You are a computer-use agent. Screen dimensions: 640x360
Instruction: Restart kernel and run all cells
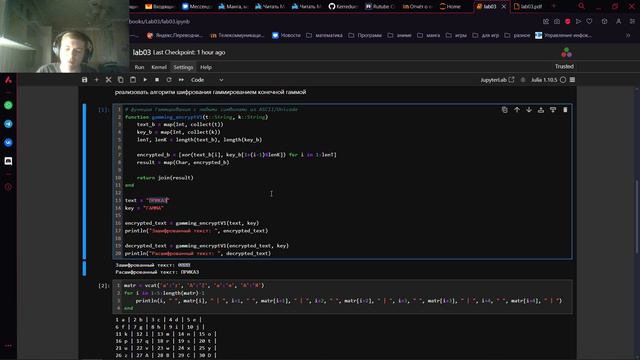pyautogui.click(x=181, y=80)
